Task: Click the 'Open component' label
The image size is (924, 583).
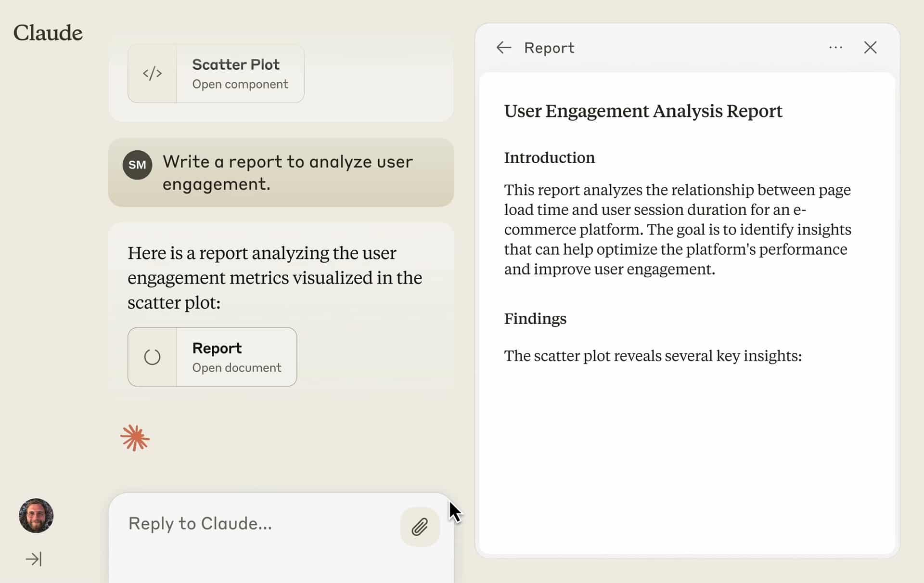Action: coord(240,84)
